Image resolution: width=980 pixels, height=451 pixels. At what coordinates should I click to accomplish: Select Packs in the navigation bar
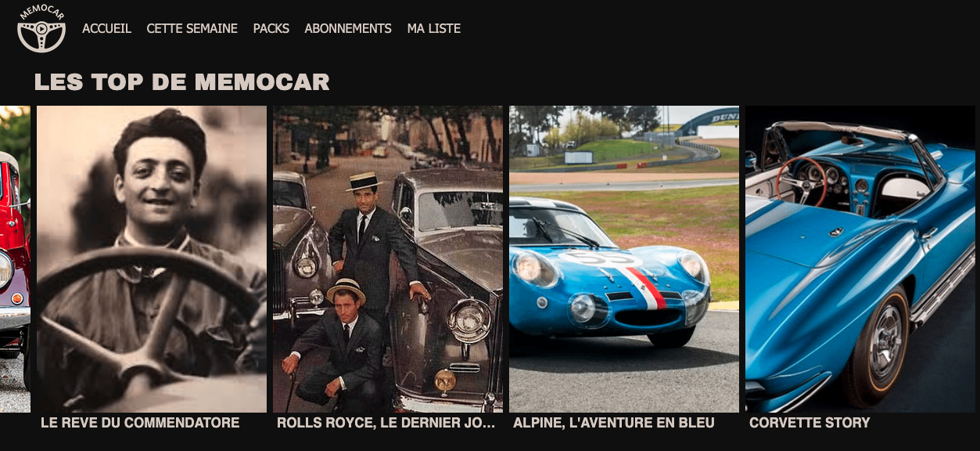point(271,28)
